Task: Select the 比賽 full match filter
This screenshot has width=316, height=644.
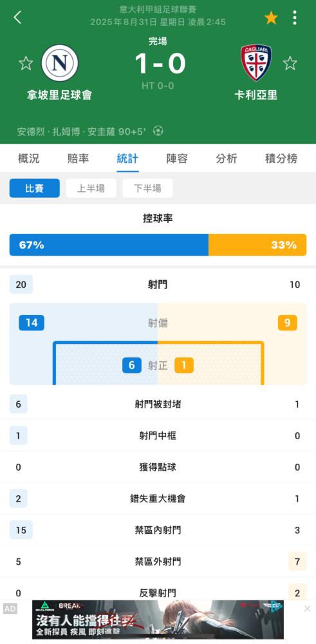Action: pos(35,188)
